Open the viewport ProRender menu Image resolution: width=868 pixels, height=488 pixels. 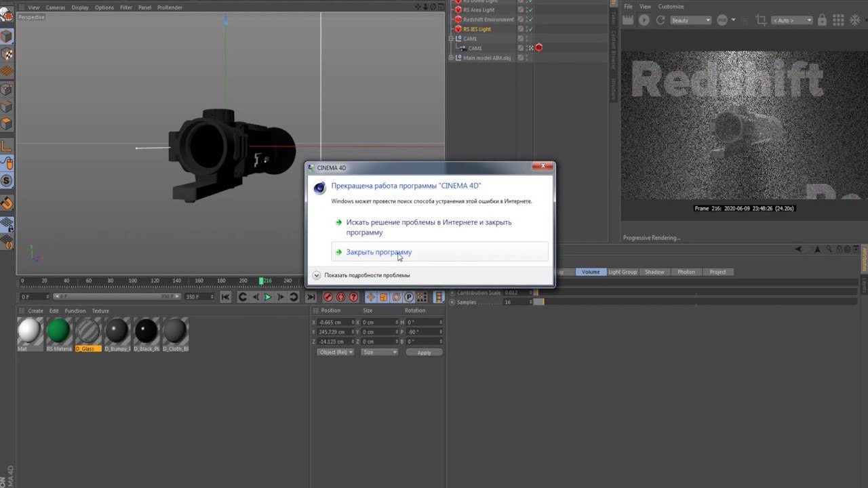coord(168,7)
